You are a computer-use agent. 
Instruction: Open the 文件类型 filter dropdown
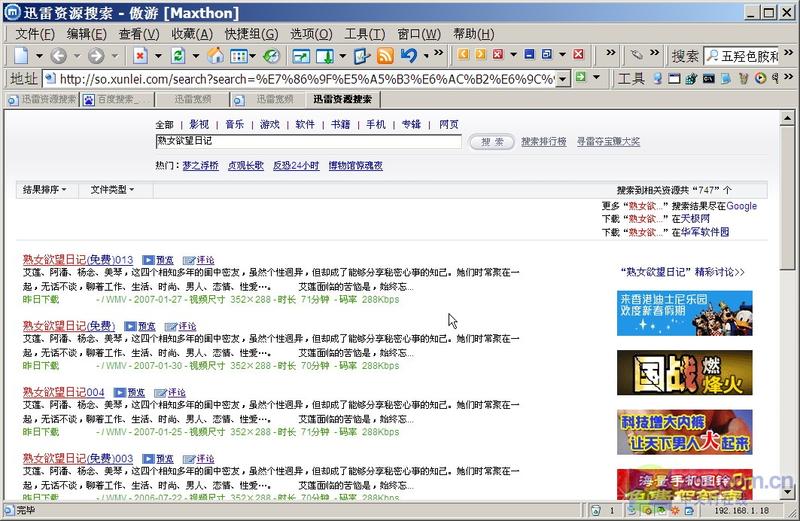pyautogui.click(x=112, y=189)
